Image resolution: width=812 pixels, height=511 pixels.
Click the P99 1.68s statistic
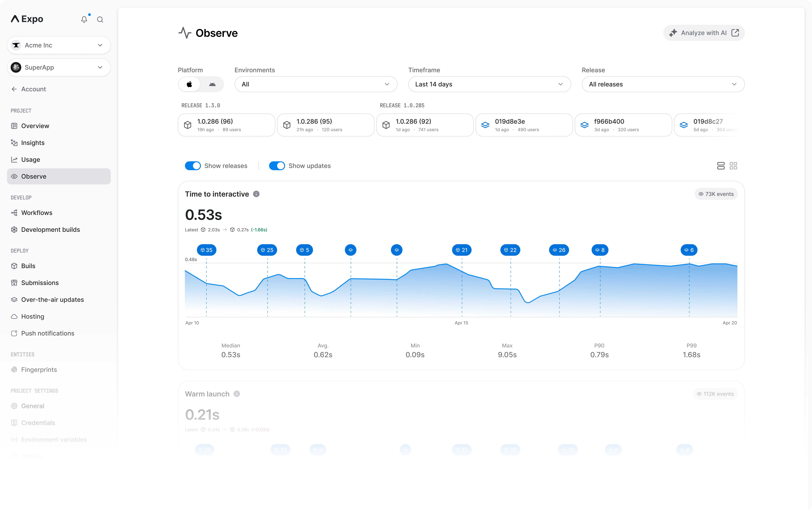pyautogui.click(x=692, y=350)
